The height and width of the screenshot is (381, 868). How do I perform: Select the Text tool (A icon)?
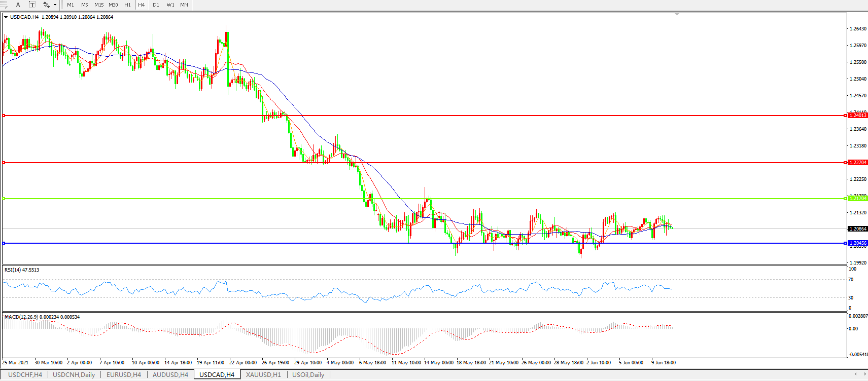coord(18,5)
